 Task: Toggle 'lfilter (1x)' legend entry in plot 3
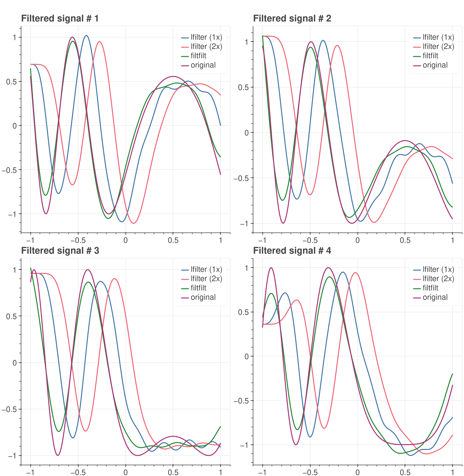tap(202, 270)
